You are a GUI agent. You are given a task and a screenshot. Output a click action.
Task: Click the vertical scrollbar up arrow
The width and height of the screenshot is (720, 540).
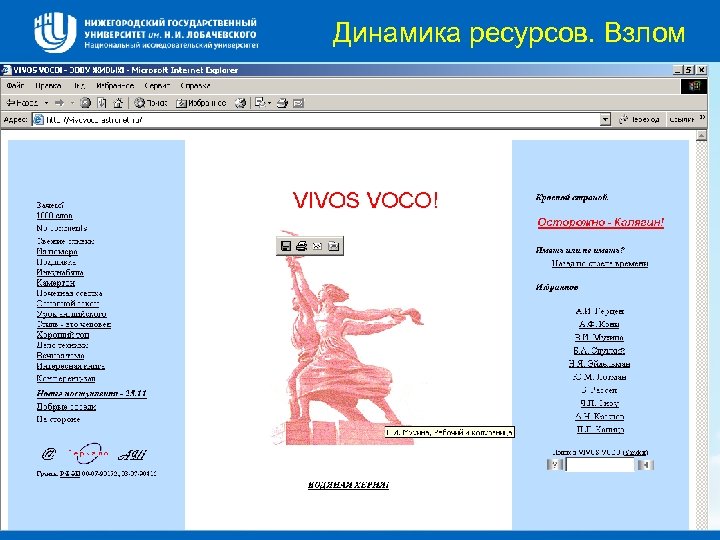701,135
